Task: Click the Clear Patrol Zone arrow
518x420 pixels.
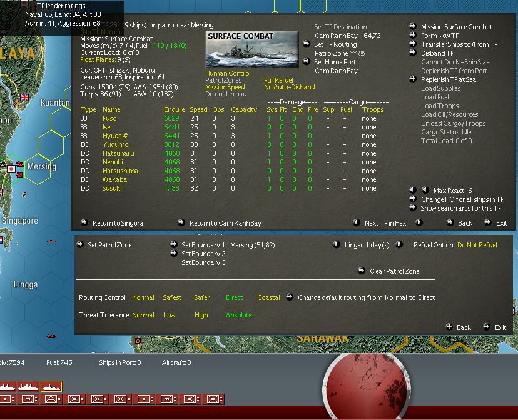Action: coord(362,271)
